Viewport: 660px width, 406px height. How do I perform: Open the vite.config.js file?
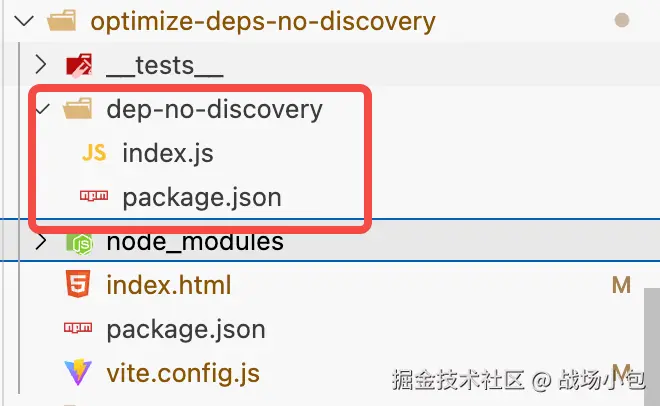(x=183, y=373)
